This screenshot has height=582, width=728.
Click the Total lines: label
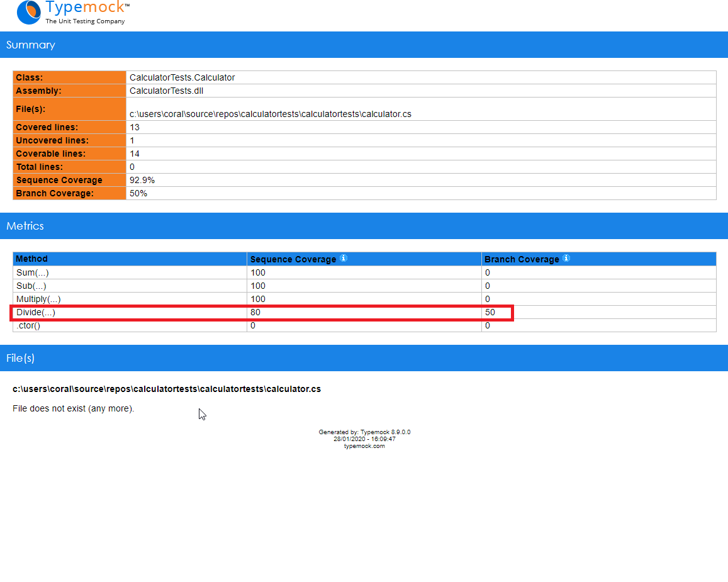[40, 167]
